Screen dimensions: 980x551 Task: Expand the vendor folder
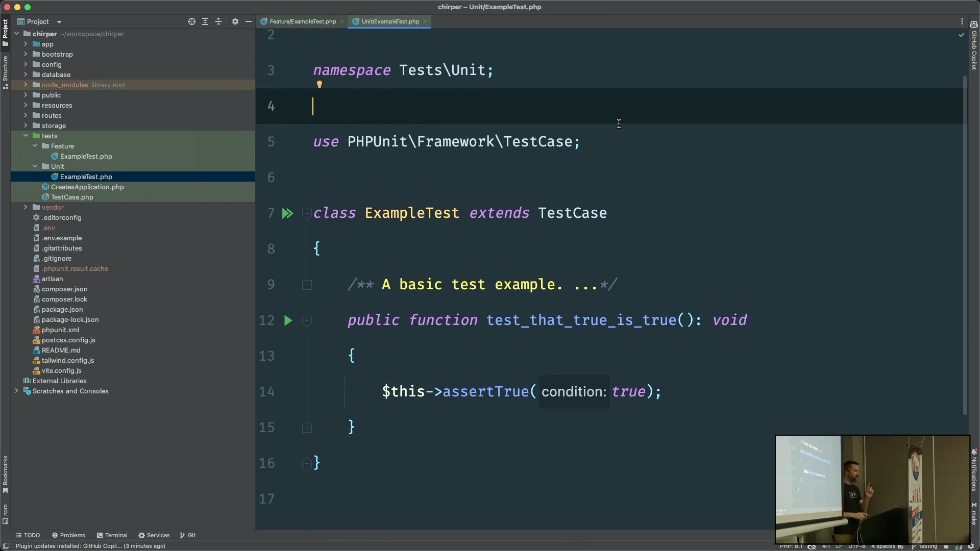pos(26,207)
